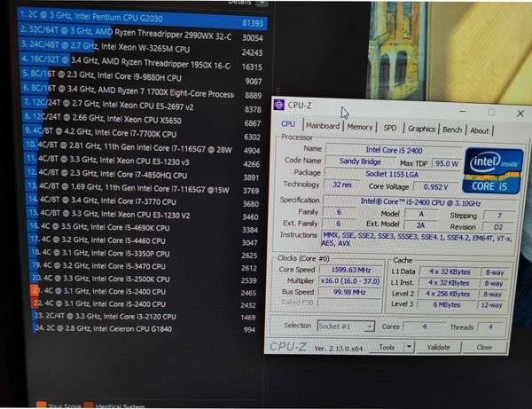The image size is (532, 409).
Task: Select the Intel Core i5-4460 benchmark row
Action: point(143,240)
